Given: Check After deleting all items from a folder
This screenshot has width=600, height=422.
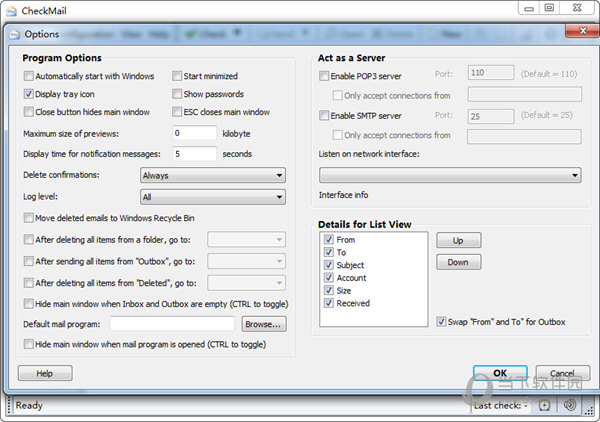Looking at the screenshot, I should click(x=29, y=240).
